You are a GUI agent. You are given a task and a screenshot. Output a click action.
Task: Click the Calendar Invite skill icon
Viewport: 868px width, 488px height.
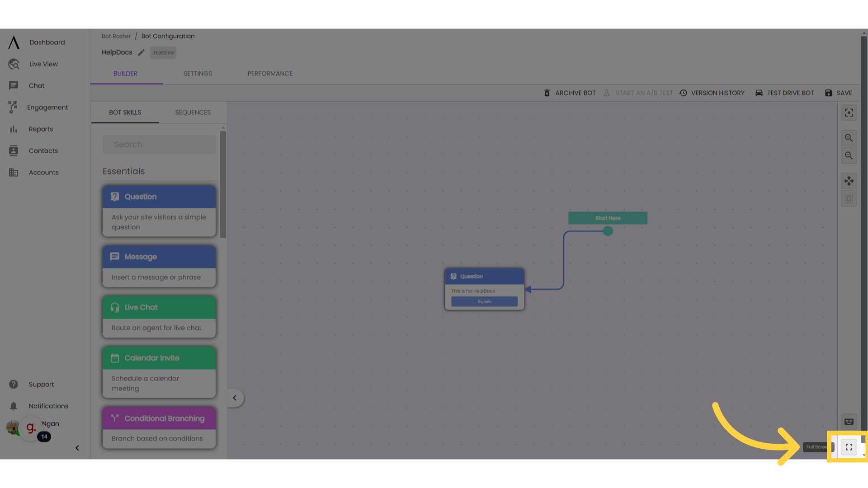click(x=114, y=357)
